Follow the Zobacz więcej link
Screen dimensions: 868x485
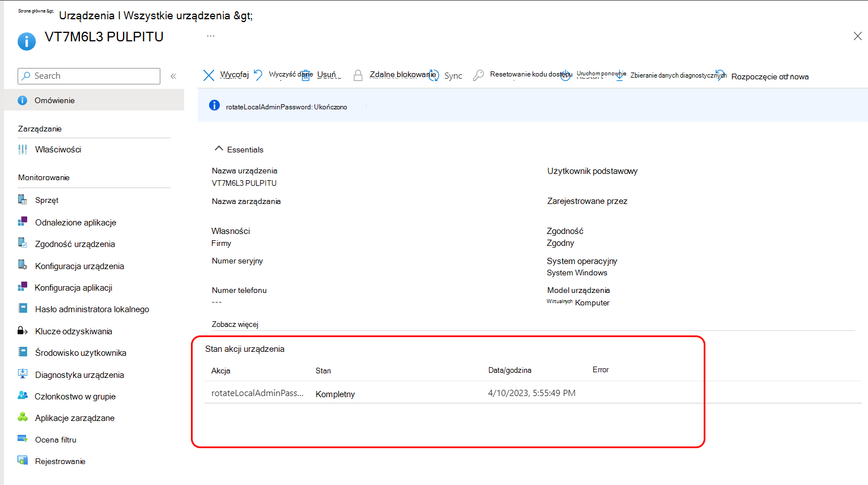[235, 324]
